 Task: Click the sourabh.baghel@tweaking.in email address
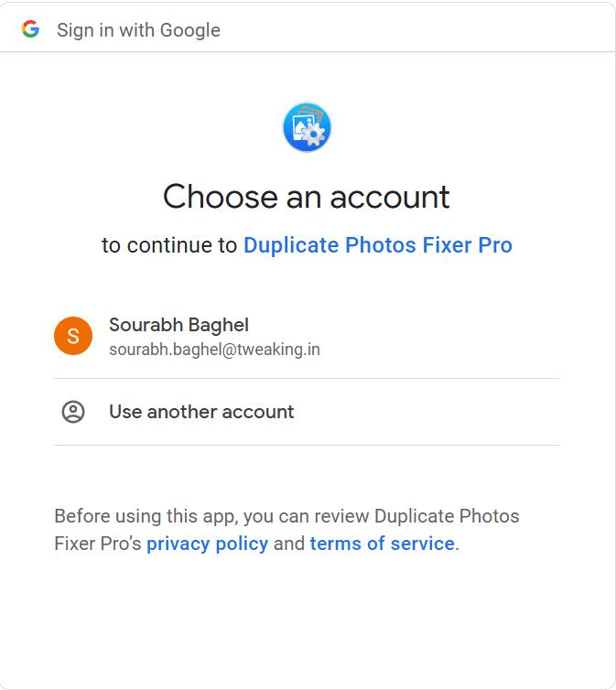coord(214,350)
